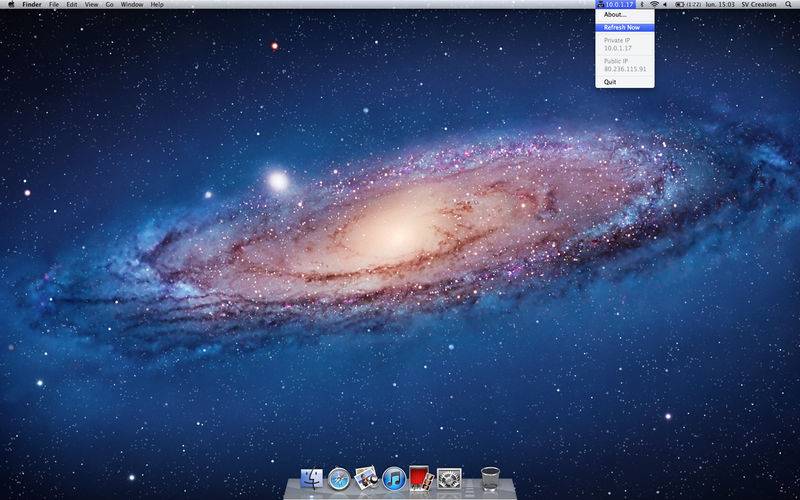This screenshot has height=500, width=800.
Task: Open Preview from the Dock
Action: click(x=366, y=478)
